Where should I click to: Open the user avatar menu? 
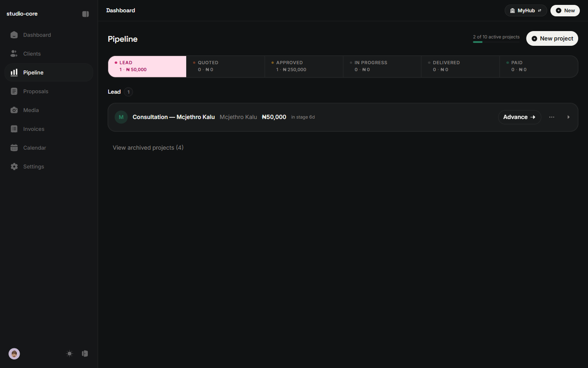(14, 354)
